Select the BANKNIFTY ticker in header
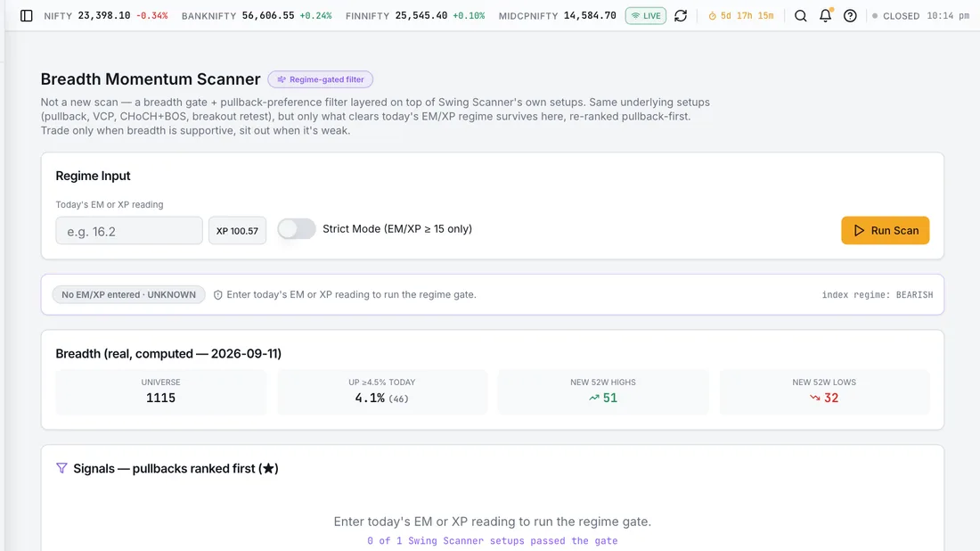Image resolution: width=980 pixels, height=551 pixels. point(257,16)
